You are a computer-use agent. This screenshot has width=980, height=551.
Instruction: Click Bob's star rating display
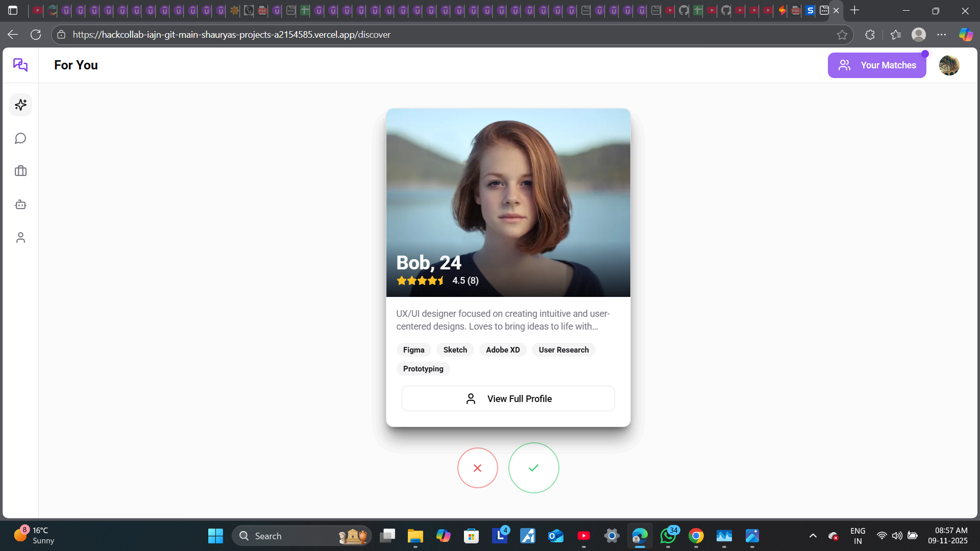click(x=436, y=280)
